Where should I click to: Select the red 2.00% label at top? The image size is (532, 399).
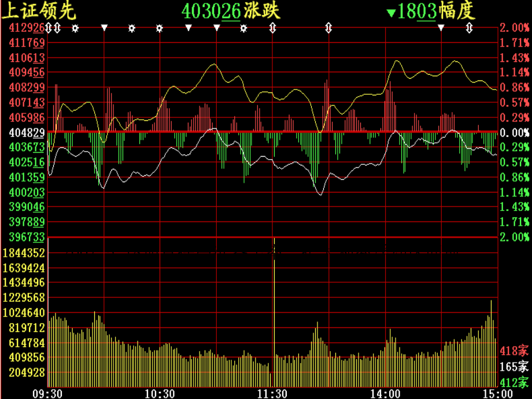tap(514, 28)
